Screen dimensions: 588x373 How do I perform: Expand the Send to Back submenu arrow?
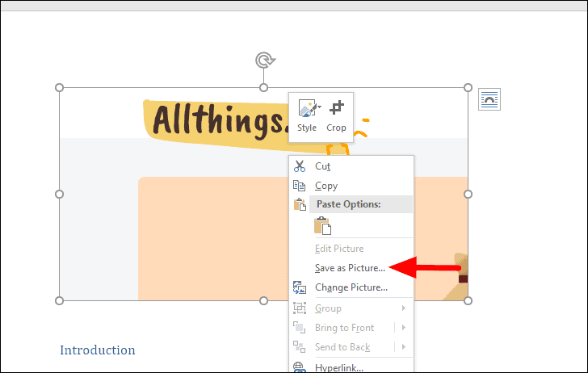404,346
